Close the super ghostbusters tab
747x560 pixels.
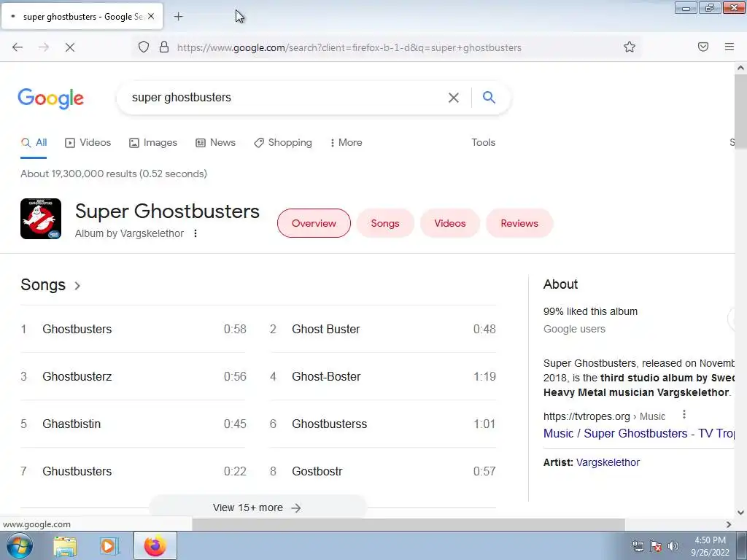(x=151, y=16)
